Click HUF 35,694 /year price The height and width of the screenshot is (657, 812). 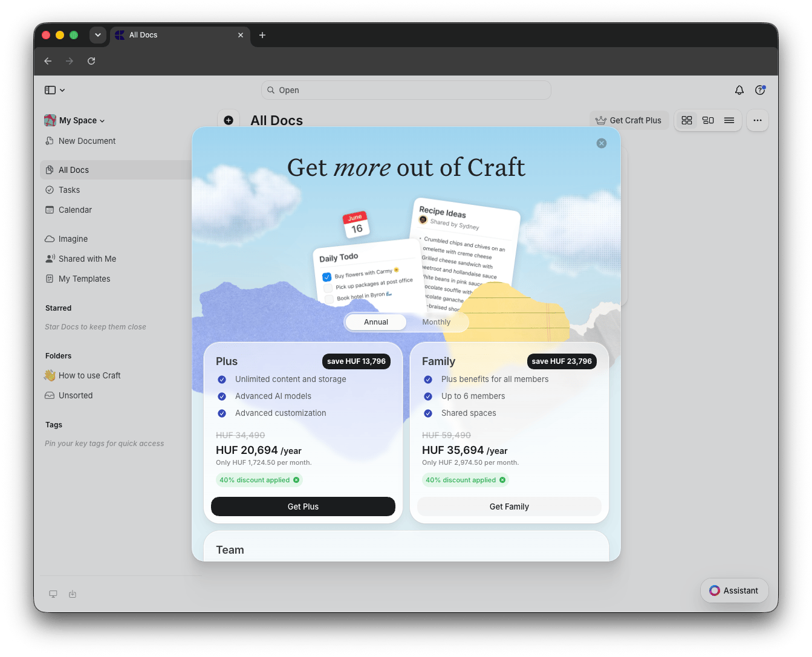(x=464, y=450)
